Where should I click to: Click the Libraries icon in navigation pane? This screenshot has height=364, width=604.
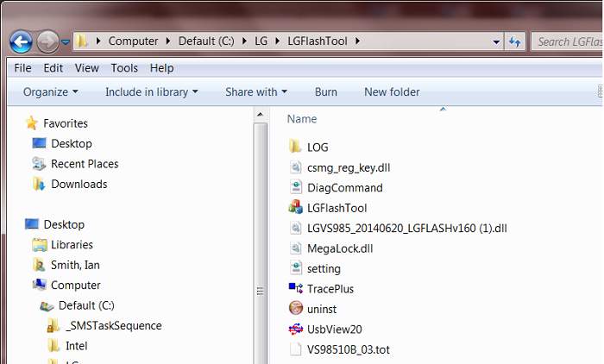click(40, 245)
